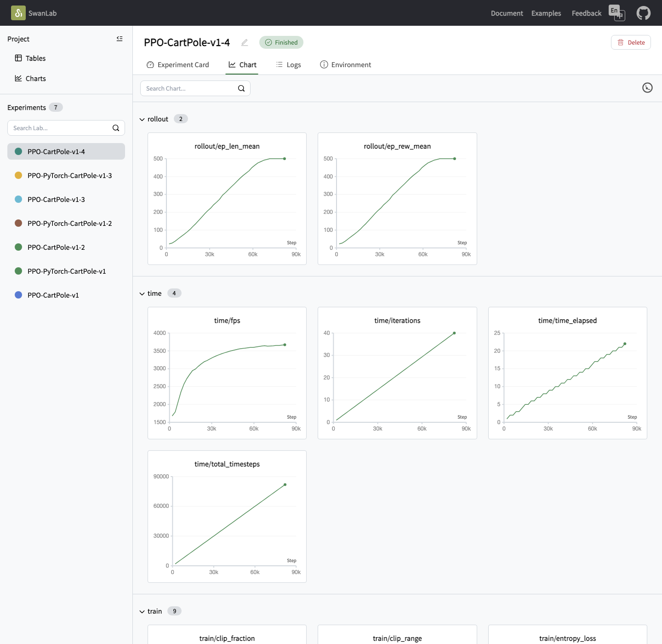Click the train/entropy_loss chart title
Image resolution: width=662 pixels, height=644 pixels.
(568, 638)
